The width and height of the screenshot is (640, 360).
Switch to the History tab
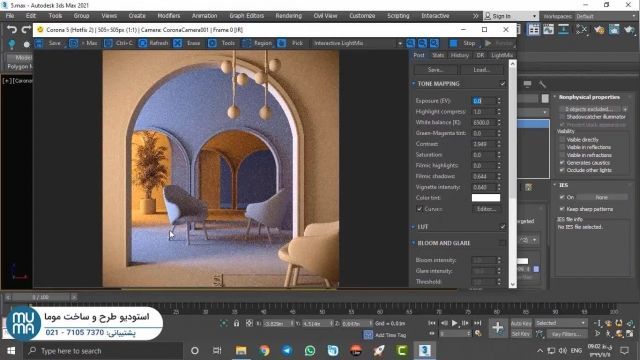pos(460,56)
